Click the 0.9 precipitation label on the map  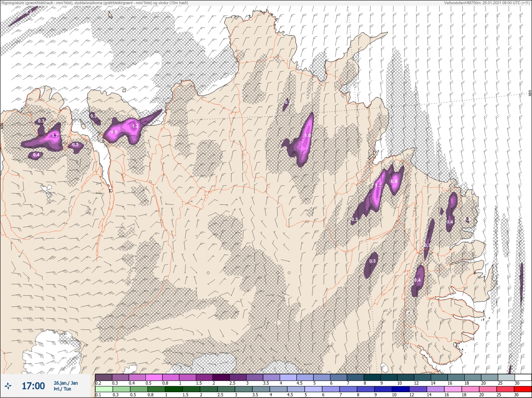coord(114,132)
